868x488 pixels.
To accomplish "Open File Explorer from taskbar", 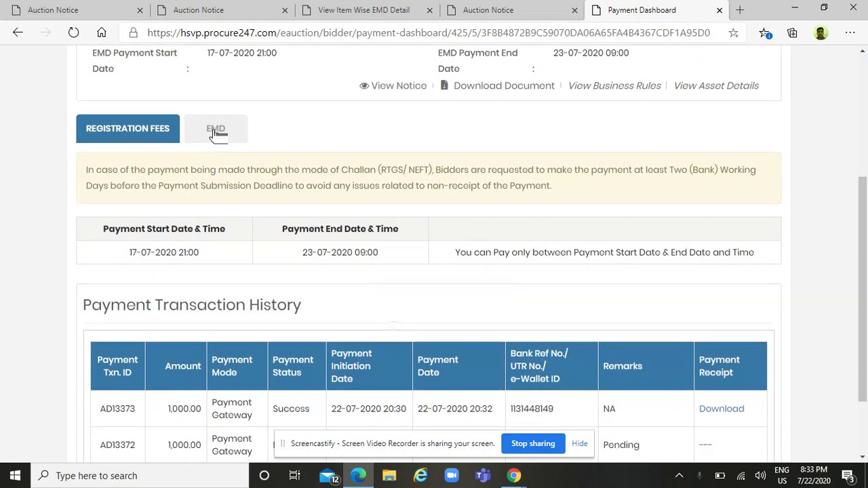I will click(x=389, y=476).
